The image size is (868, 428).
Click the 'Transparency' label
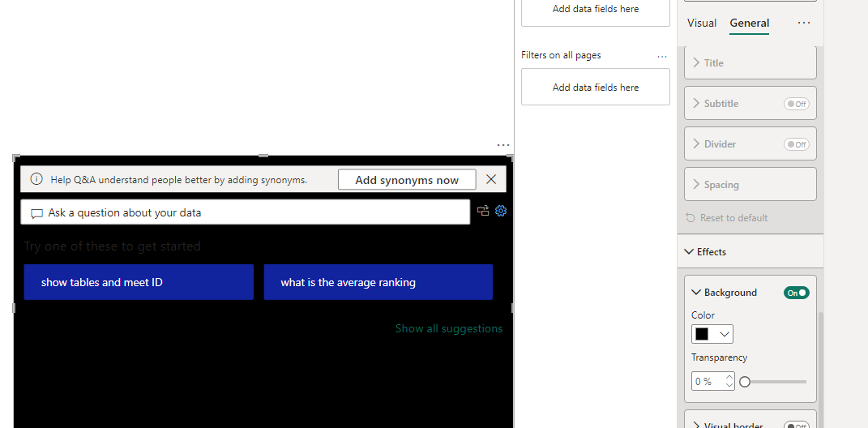(719, 357)
